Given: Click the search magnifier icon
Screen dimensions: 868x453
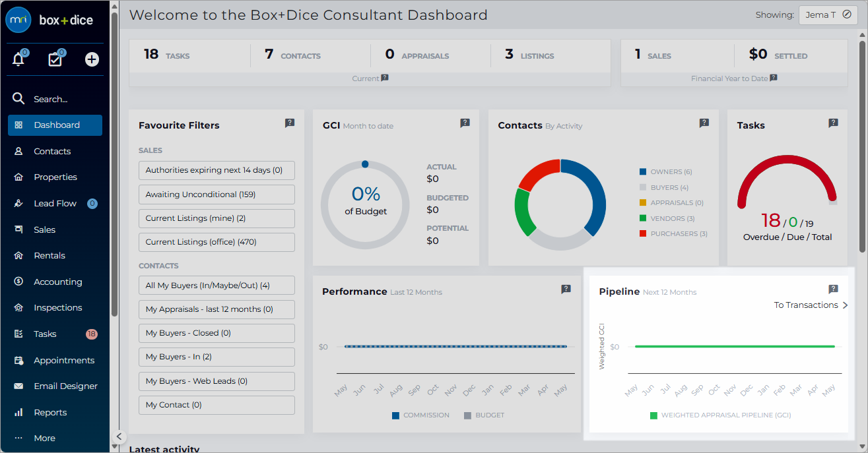Looking at the screenshot, I should [18, 99].
